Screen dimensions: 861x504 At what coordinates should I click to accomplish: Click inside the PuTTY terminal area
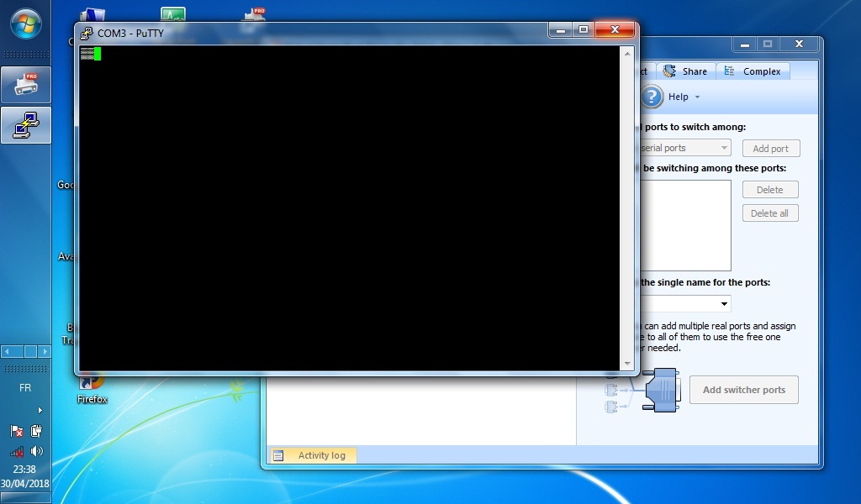(350, 208)
